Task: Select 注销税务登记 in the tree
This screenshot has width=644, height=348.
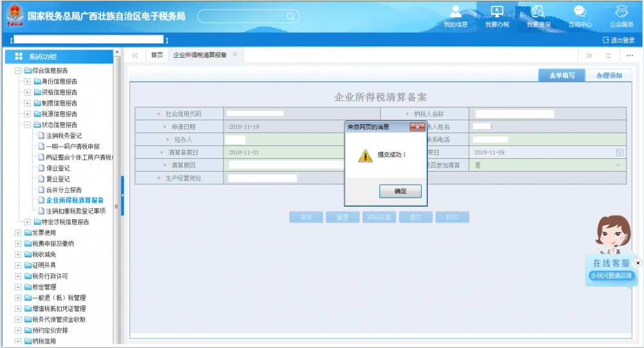Action: (64, 136)
